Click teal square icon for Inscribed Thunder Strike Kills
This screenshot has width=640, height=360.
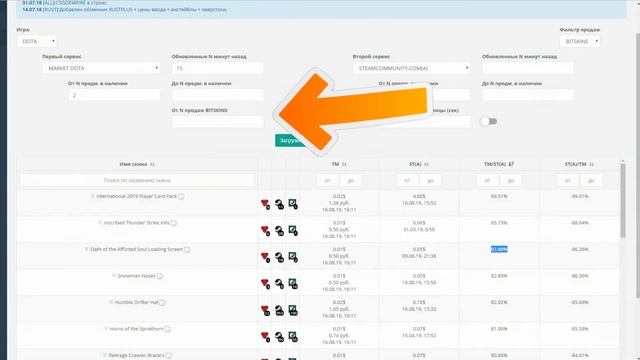click(293, 230)
